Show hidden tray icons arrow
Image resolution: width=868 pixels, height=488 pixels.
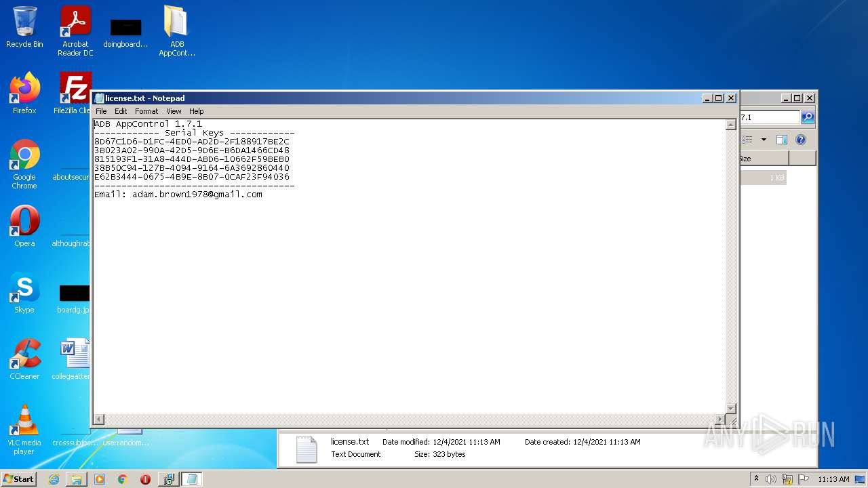point(756,479)
